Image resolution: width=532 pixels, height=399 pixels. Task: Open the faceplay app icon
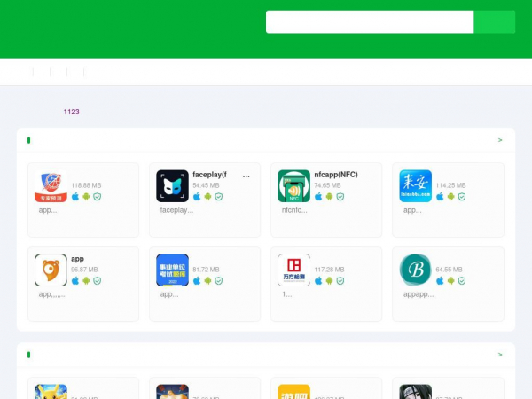pyautogui.click(x=172, y=186)
